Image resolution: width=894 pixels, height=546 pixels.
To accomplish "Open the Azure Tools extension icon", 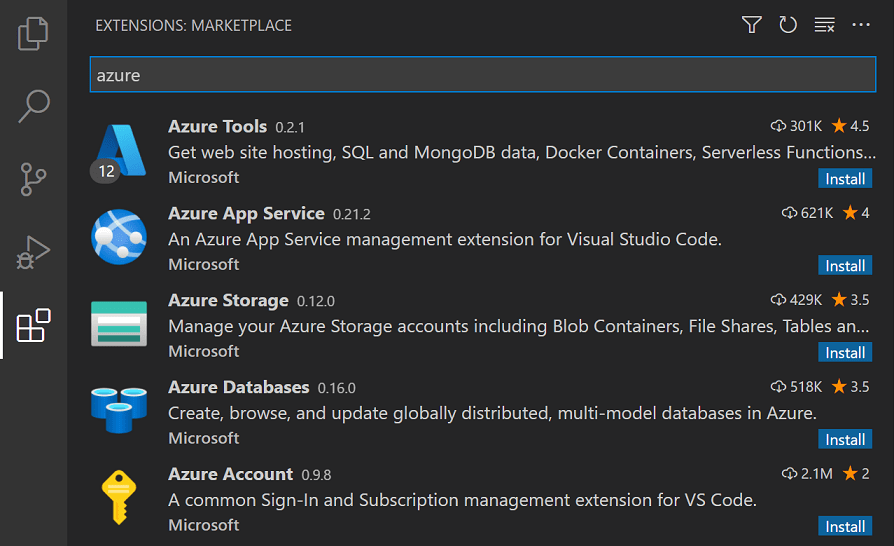I will click(119, 152).
